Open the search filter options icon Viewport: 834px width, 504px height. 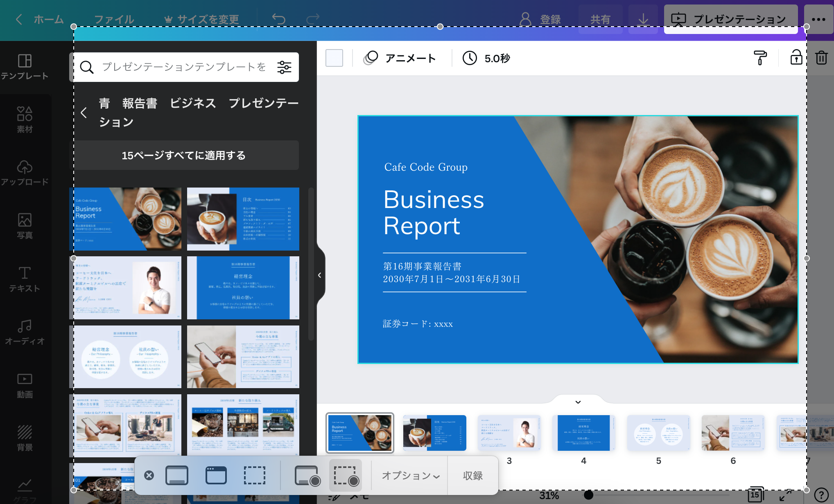pyautogui.click(x=284, y=67)
